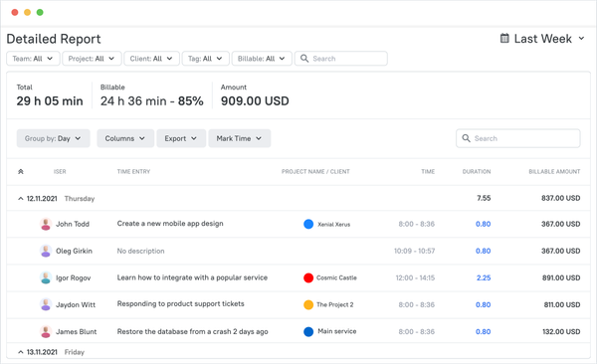
Task: Click the red macOS close button
Action: 15,12
